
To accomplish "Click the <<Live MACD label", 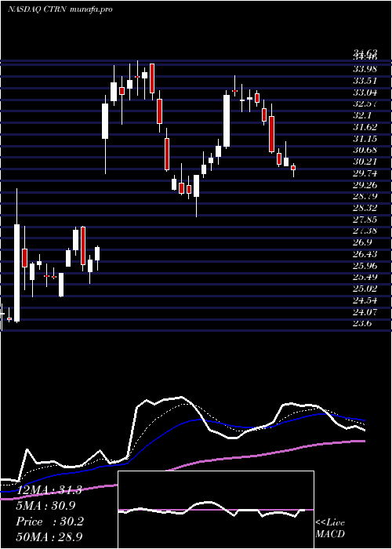I will tap(330, 529).
